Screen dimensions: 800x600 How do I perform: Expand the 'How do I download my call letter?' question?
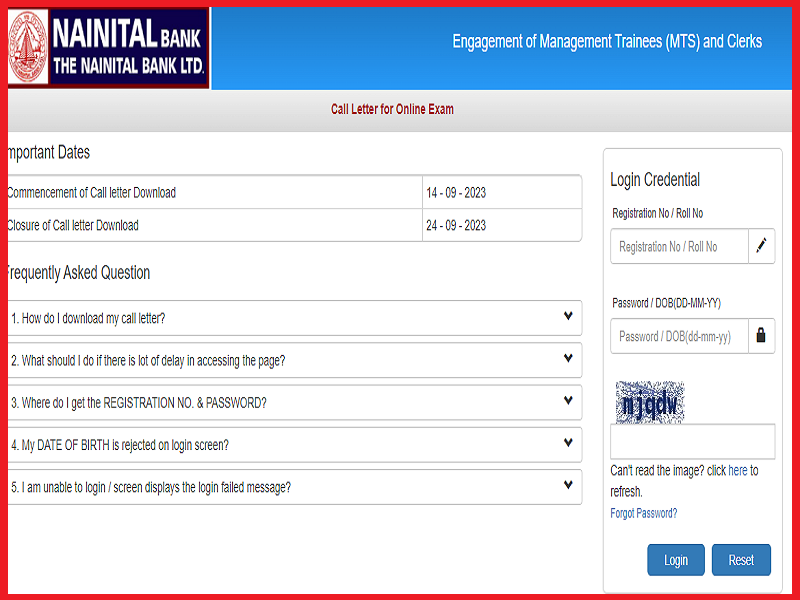tap(295, 318)
